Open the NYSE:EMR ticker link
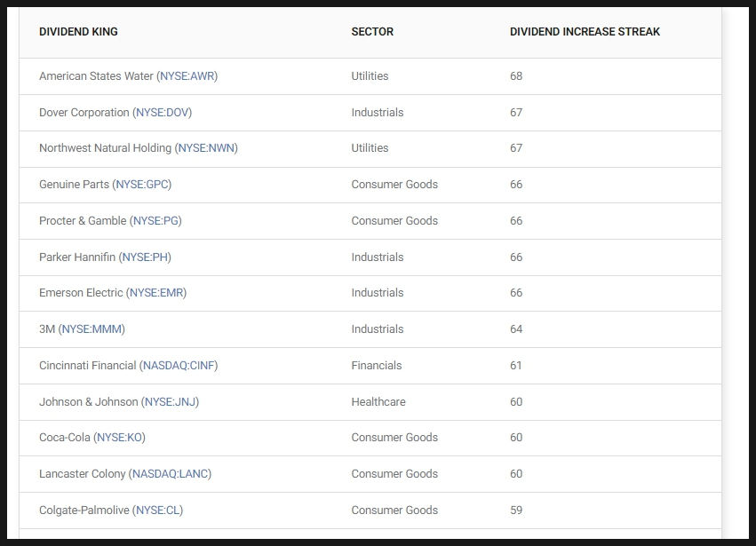 point(156,293)
